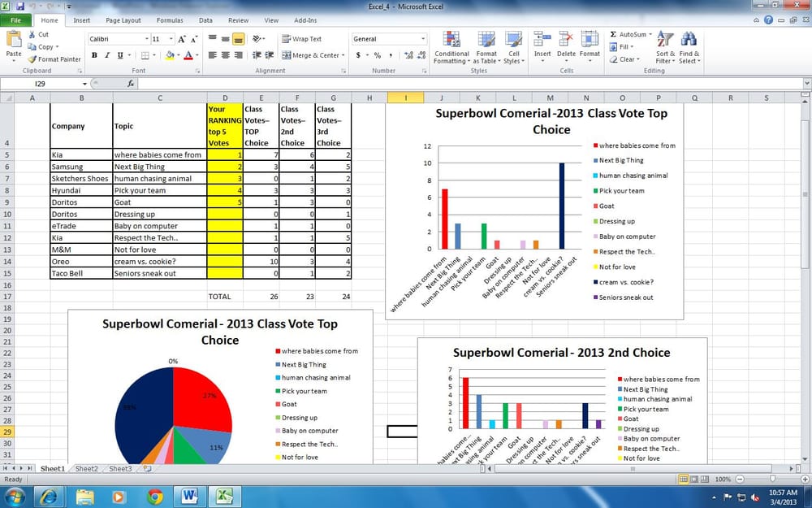Open Sort & Filter menu
The height and width of the screenshot is (508, 812).
[665, 47]
